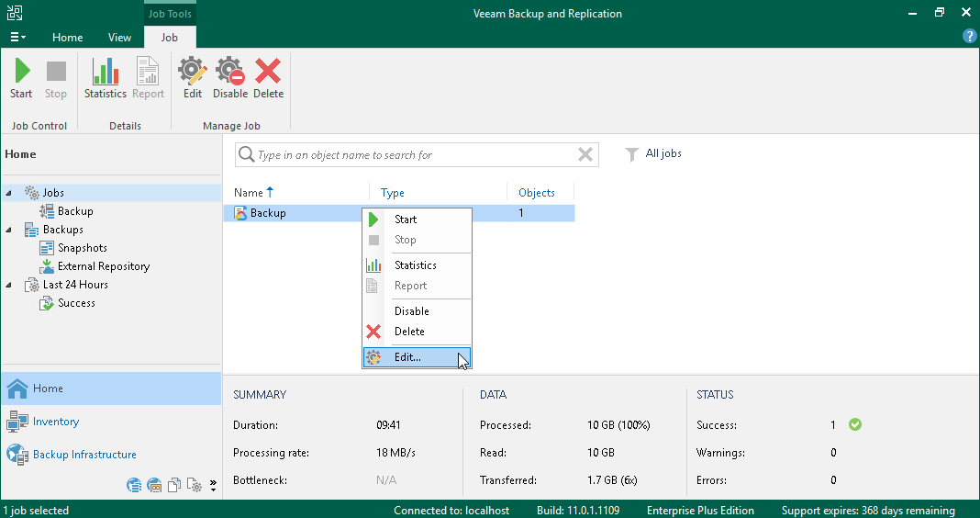
Task: Choose Disable in the context menu
Action: coord(417,311)
